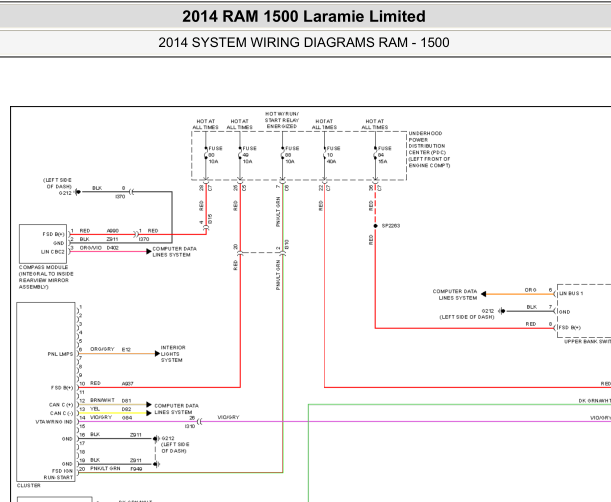
Task: Click "COMPUTER DATA LINES SYSTEM" next to CAN C wires
Action: tap(176, 409)
